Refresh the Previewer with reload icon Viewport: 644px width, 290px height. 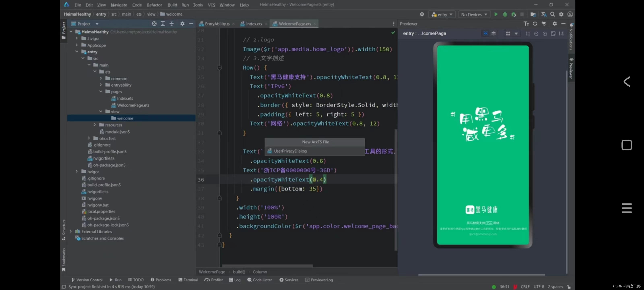point(535,24)
